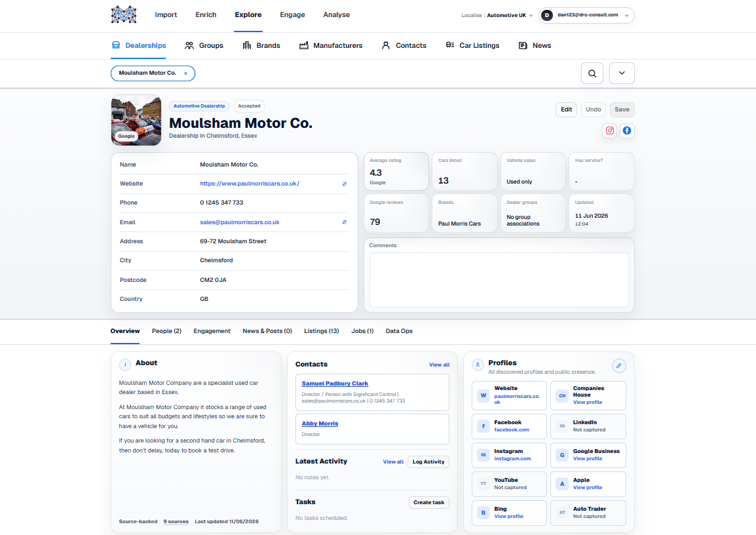Click the network logo icon in header
Image resolution: width=756 pixels, height=535 pixels.
[x=124, y=14]
